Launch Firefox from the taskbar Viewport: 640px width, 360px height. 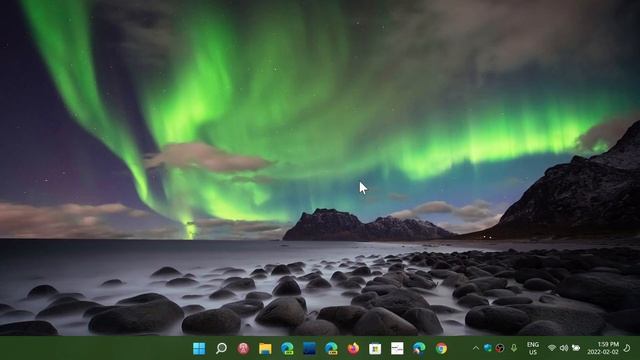coord(353,348)
